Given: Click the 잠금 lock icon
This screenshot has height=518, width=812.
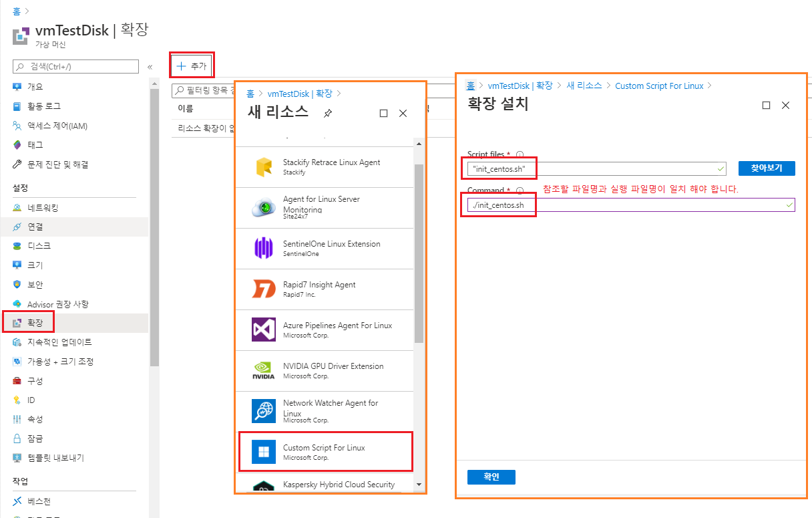Looking at the screenshot, I should coord(17,438).
